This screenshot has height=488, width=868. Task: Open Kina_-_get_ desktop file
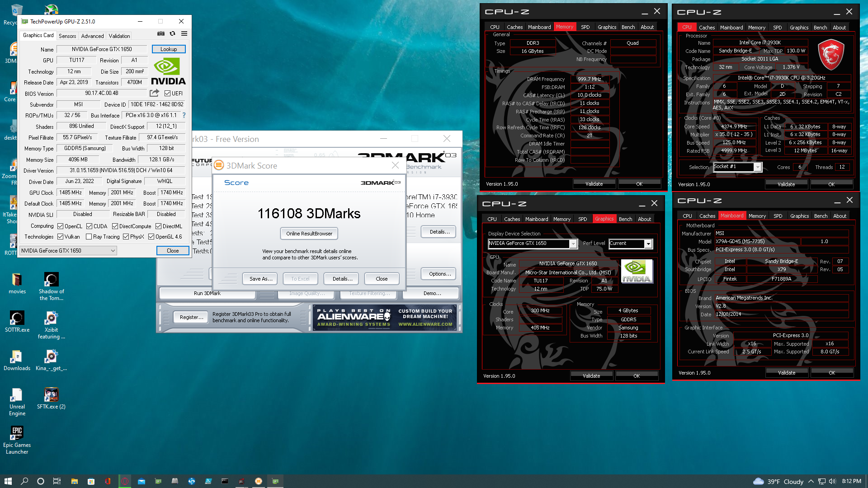tap(51, 360)
